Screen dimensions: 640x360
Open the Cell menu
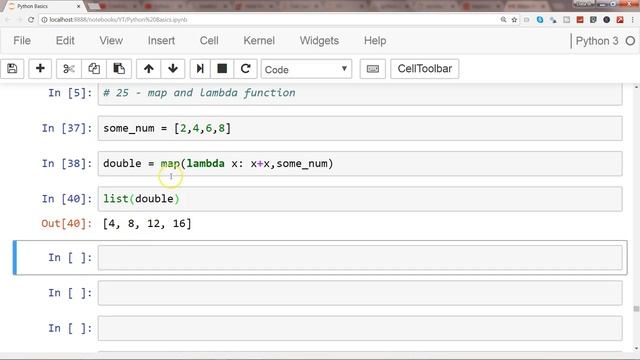[x=209, y=40]
